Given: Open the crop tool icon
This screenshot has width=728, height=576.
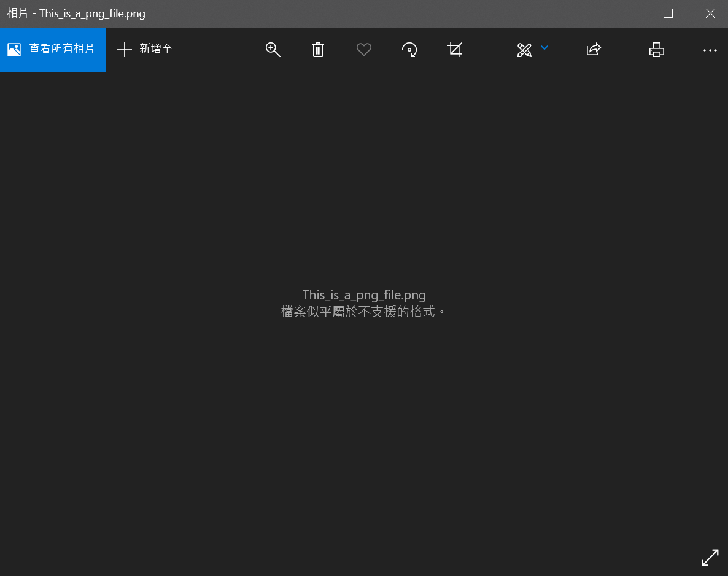Looking at the screenshot, I should click(x=455, y=50).
